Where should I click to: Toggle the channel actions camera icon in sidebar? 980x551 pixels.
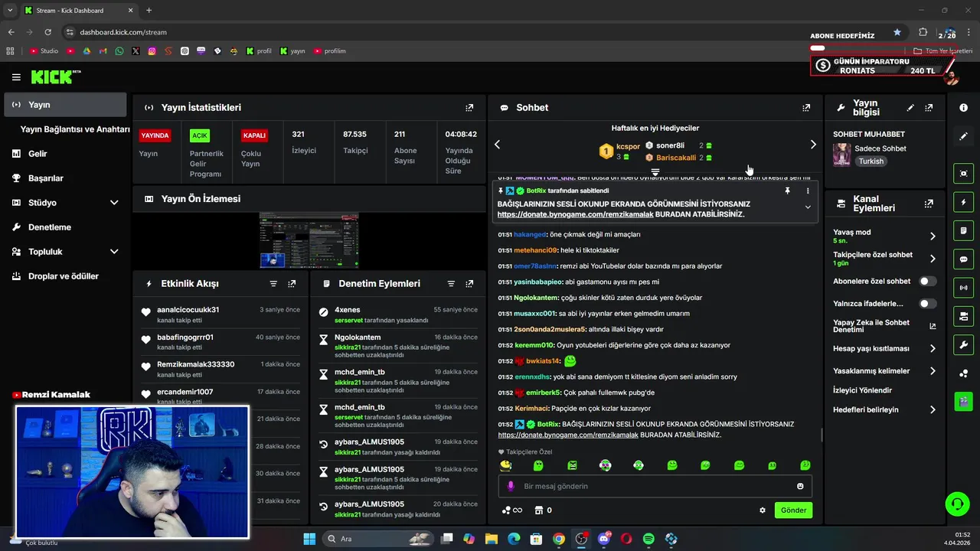pyautogui.click(x=964, y=316)
